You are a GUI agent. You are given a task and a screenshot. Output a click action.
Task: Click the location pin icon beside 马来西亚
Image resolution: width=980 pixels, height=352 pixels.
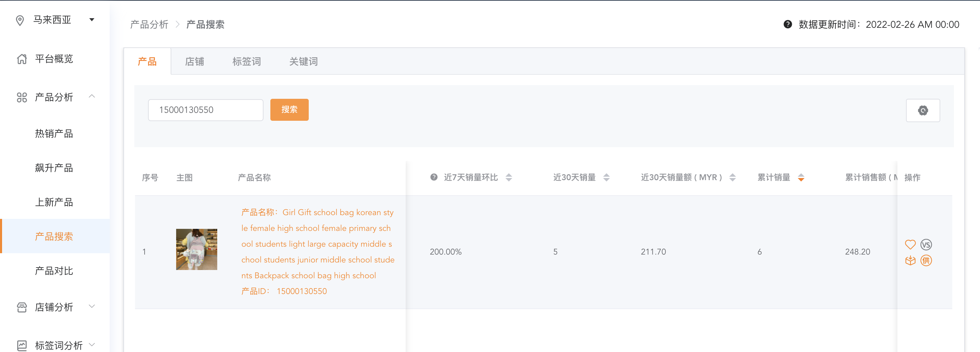(x=20, y=20)
